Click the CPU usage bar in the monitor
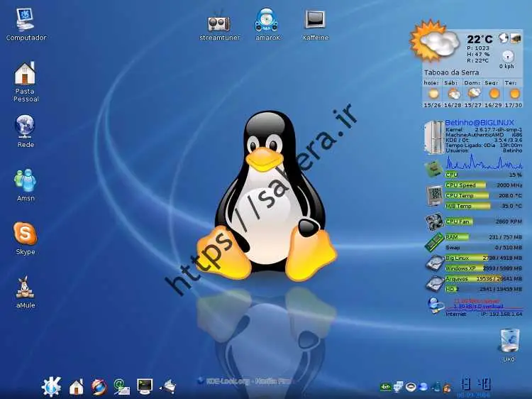The image size is (532, 399). tap(482, 174)
